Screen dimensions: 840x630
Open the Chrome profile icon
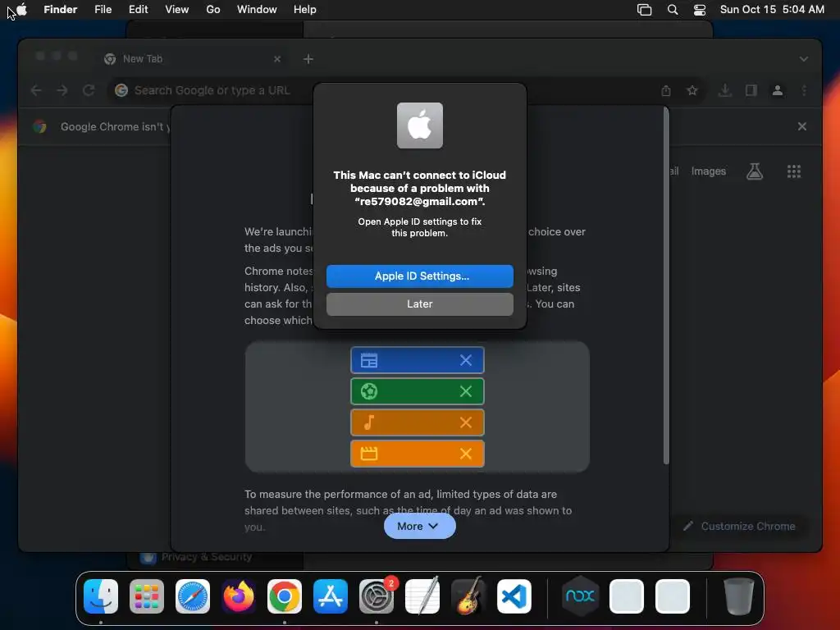pos(778,90)
